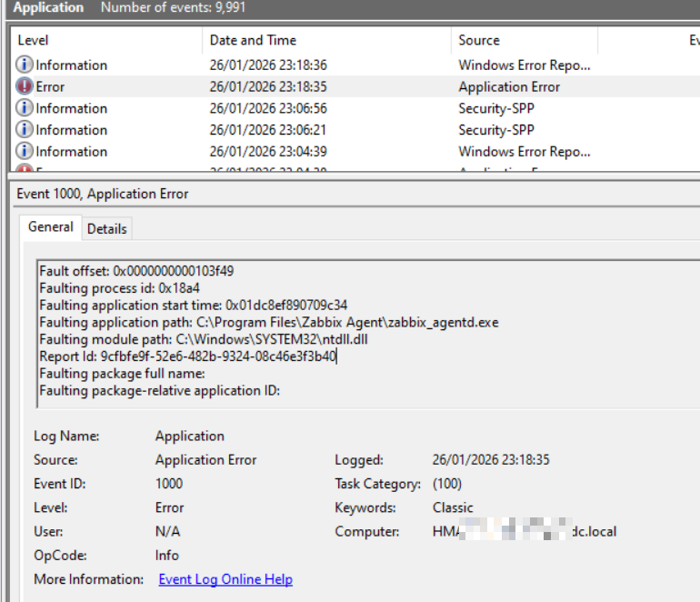The height and width of the screenshot is (602, 700).
Task: Switch to the Details tab
Action: point(106,229)
